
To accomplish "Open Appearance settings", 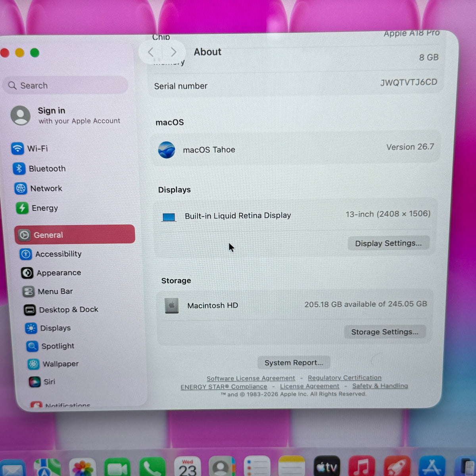I will pyautogui.click(x=51, y=273).
